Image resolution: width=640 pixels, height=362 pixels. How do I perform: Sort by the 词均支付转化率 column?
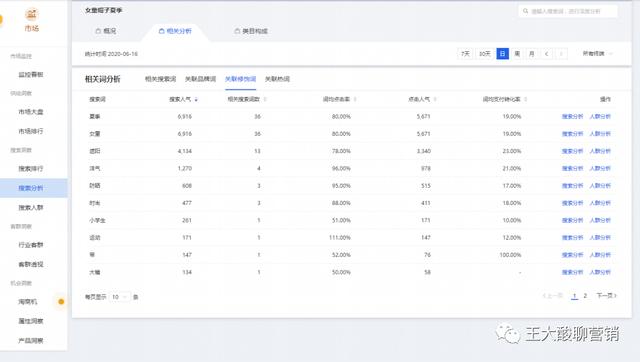(525, 100)
